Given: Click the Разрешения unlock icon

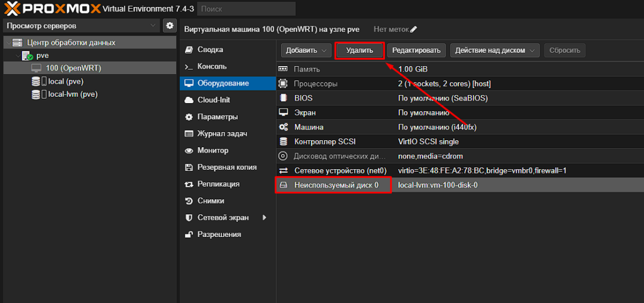Looking at the screenshot, I should pos(189,235).
